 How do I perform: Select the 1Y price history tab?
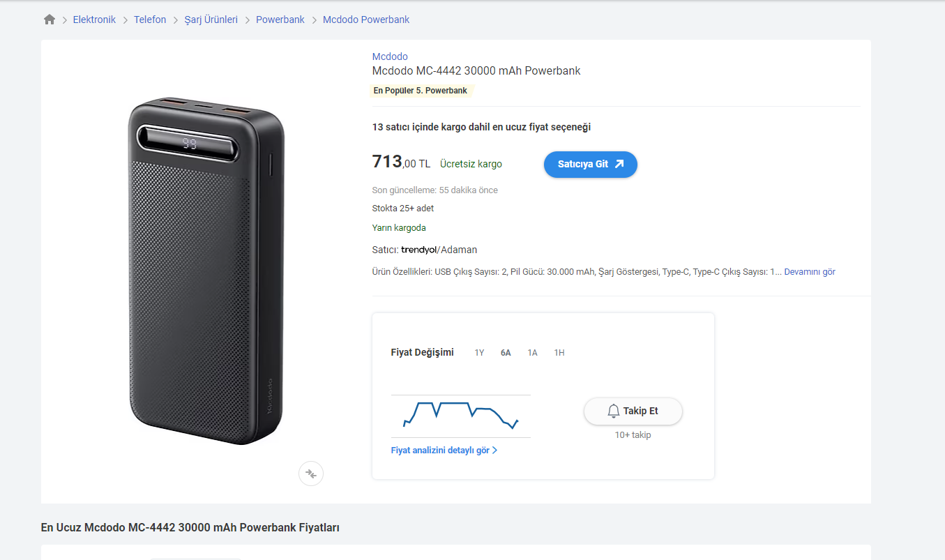[x=479, y=353]
